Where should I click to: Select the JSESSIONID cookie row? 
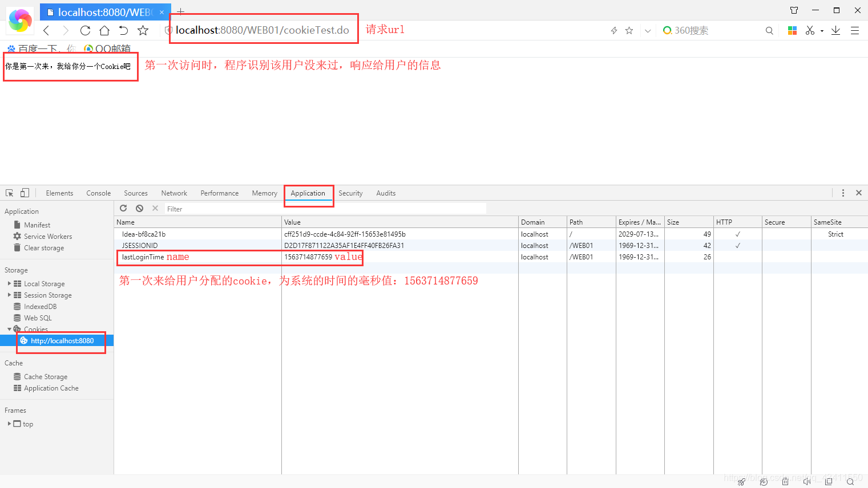[x=491, y=246]
